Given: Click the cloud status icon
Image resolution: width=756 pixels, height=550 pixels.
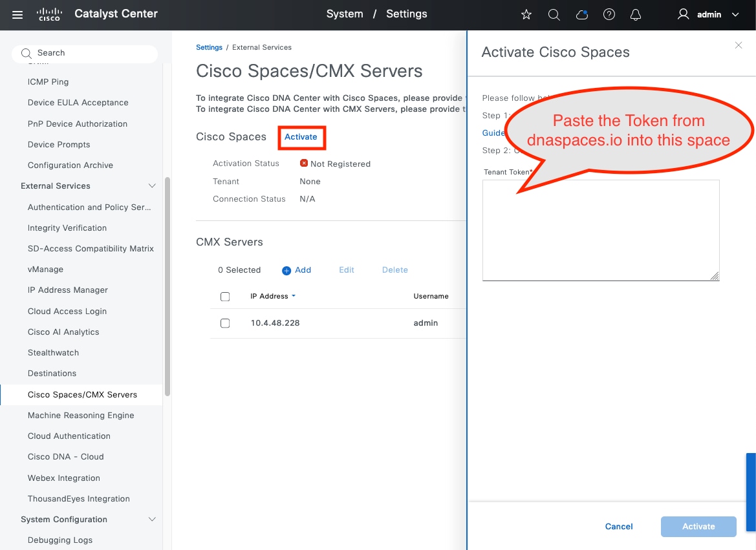Looking at the screenshot, I should point(582,14).
